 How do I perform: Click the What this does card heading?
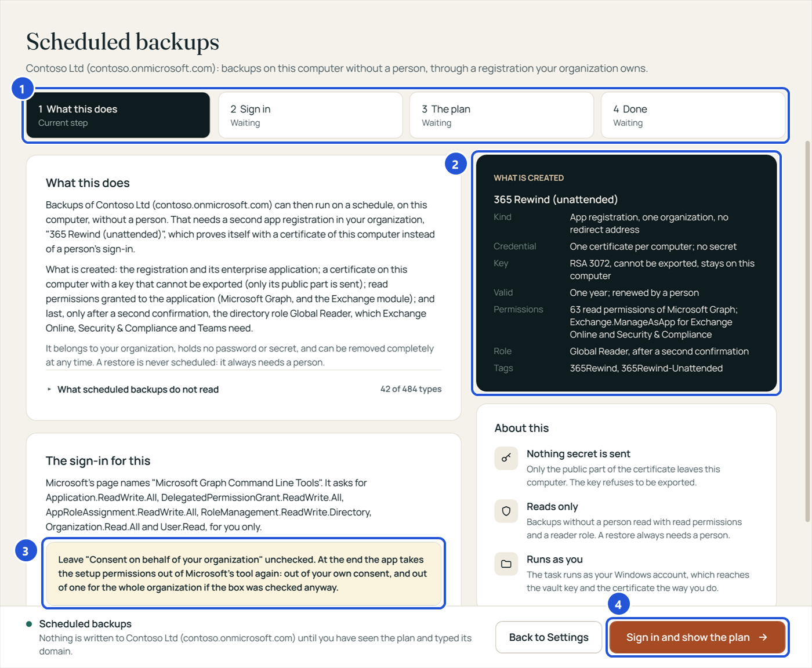pyautogui.click(x=88, y=183)
